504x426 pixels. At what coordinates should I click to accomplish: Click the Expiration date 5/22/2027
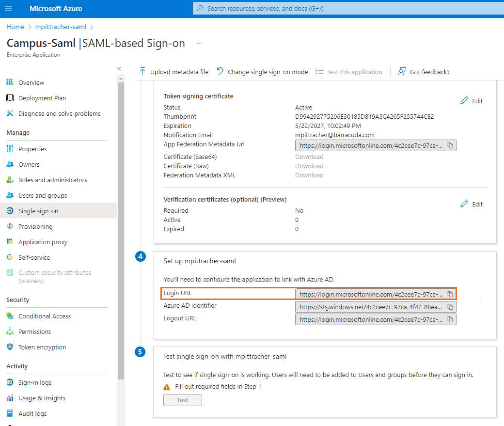328,126
